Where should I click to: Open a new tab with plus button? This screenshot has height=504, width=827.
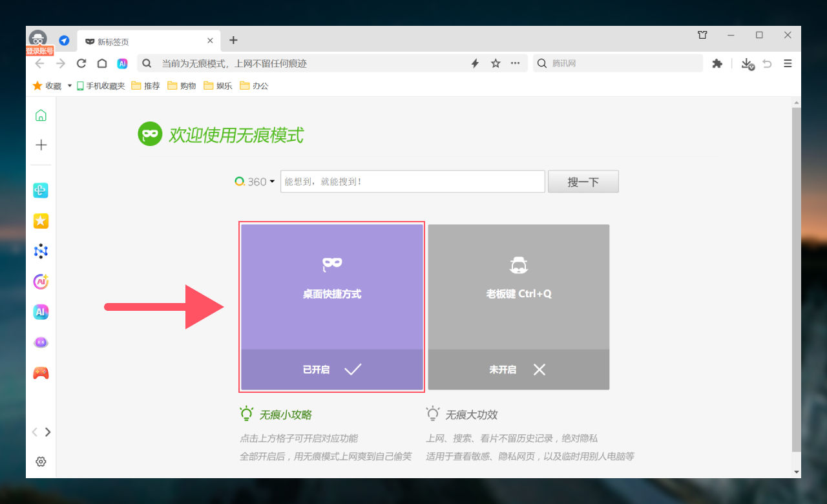(233, 40)
